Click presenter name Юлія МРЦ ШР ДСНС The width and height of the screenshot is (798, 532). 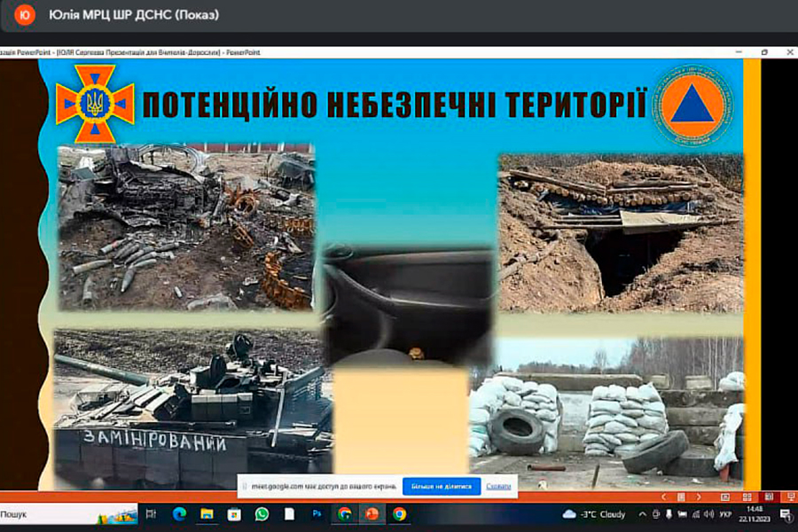coord(134,15)
